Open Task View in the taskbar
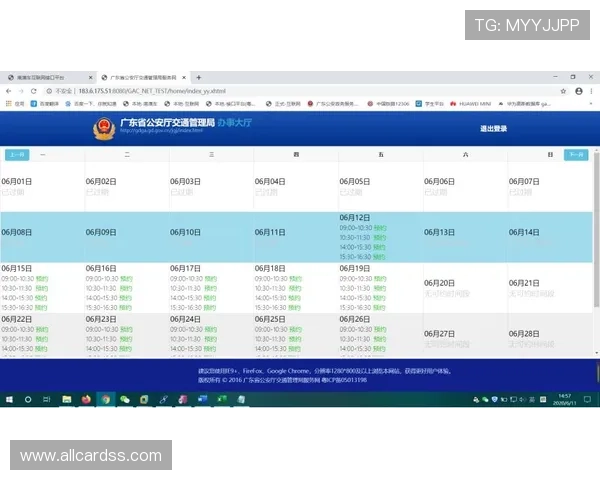Viewport: 600px width, 480px height. [47, 400]
